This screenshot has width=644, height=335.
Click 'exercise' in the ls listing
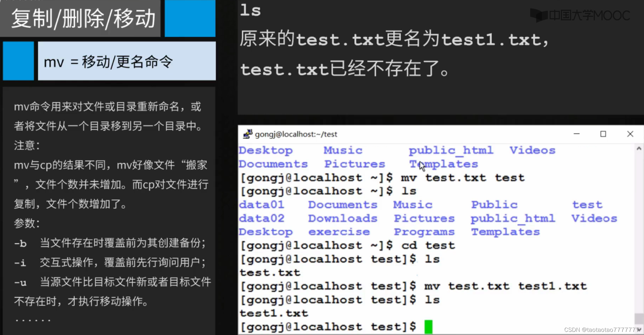tap(339, 232)
